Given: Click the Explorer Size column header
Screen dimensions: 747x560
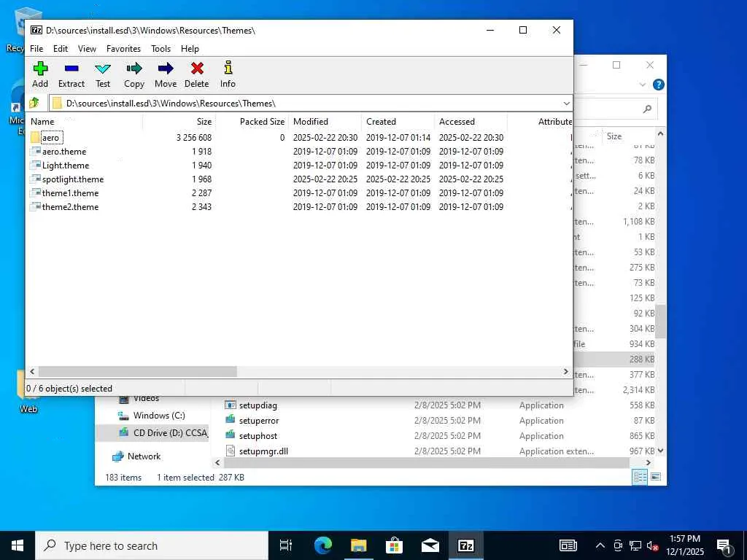Looking at the screenshot, I should pos(628,136).
